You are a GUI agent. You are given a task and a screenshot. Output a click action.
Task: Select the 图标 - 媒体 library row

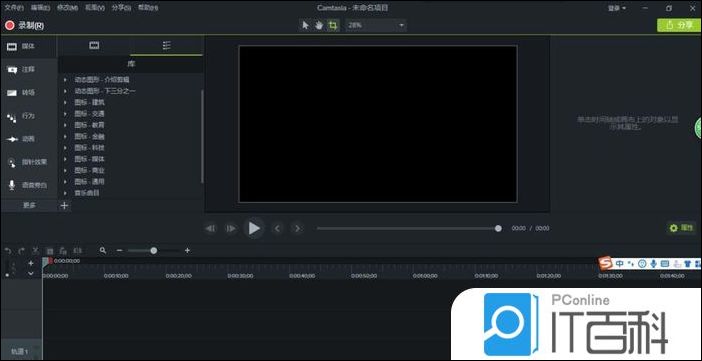tap(129, 159)
